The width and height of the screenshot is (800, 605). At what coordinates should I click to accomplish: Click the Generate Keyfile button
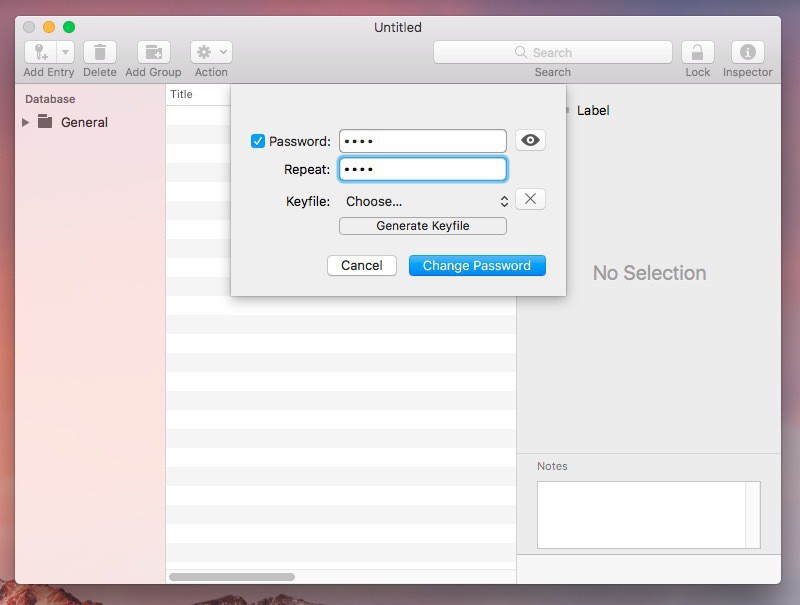pos(422,226)
